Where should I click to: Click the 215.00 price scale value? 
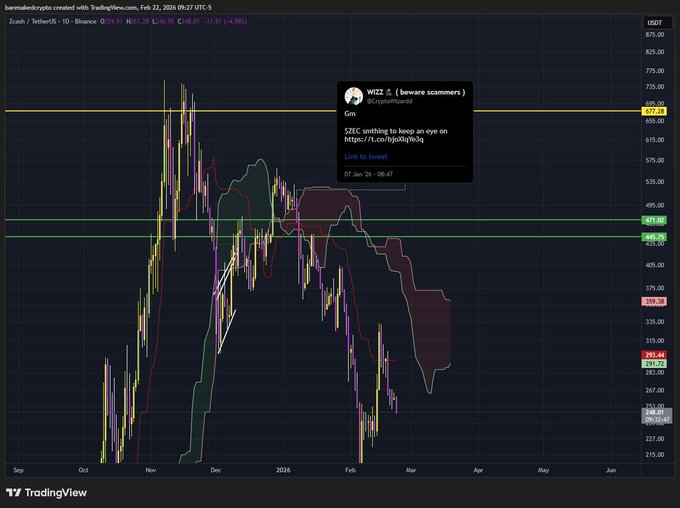pos(654,455)
